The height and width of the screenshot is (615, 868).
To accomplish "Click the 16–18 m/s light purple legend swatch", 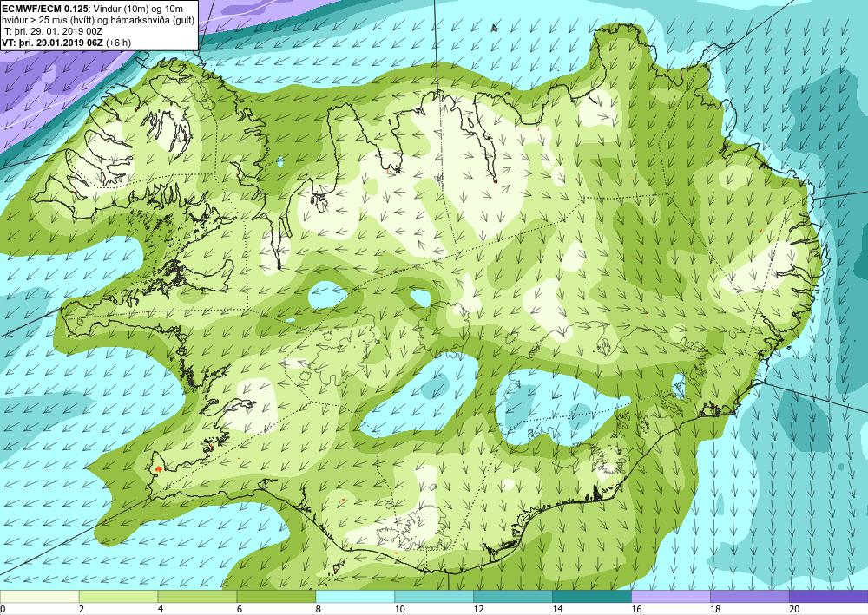I will [x=670, y=597].
